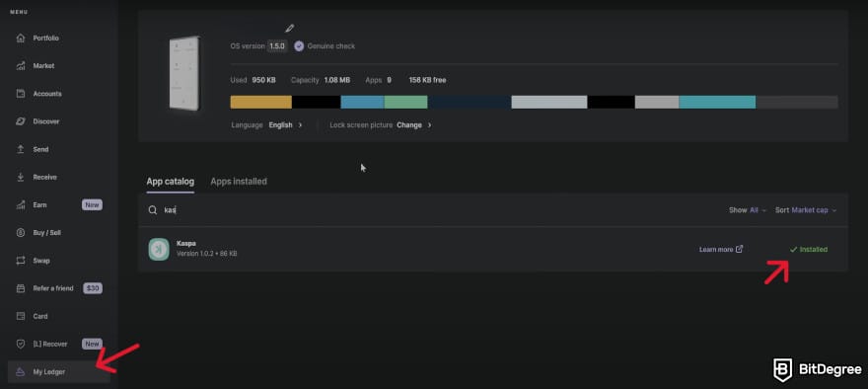Click the Kaspa app logo
Viewport: 868px width, 389px height.
pyautogui.click(x=159, y=250)
